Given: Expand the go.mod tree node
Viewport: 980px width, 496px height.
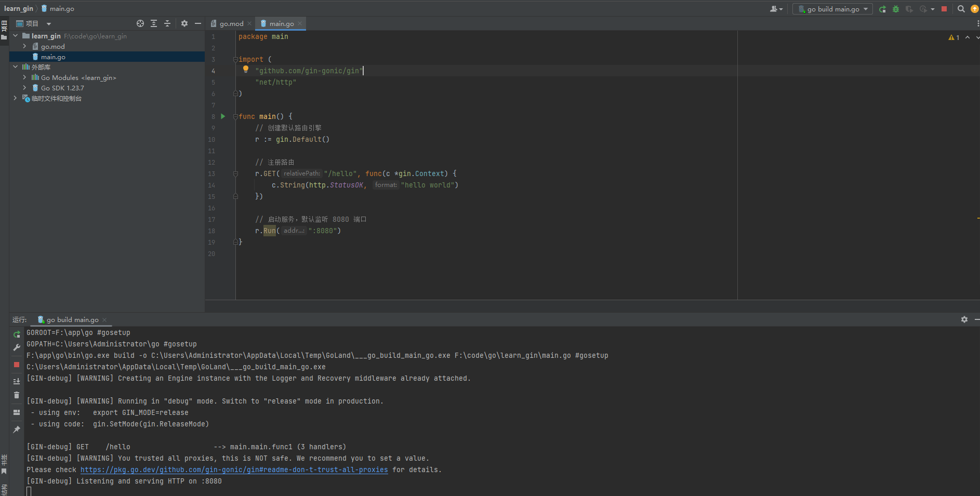Looking at the screenshot, I should tap(24, 46).
